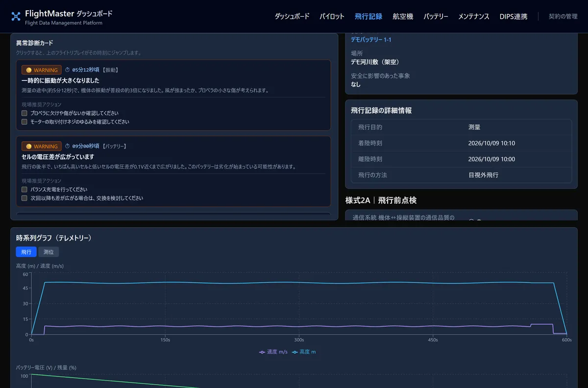Click the 様式2A｜飛行前点検 heading

tap(381, 200)
